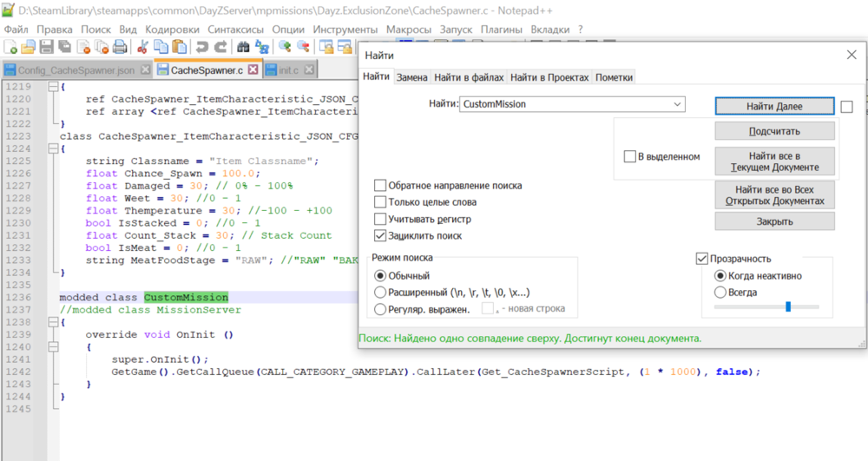Switch to the 'Замена' dialog tab
Screen dimensions: 868x461
tap(411, 77)
